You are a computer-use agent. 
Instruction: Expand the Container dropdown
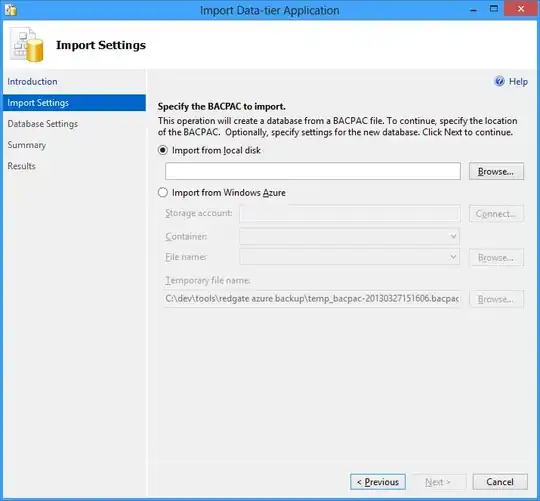(x=453, y=236)
